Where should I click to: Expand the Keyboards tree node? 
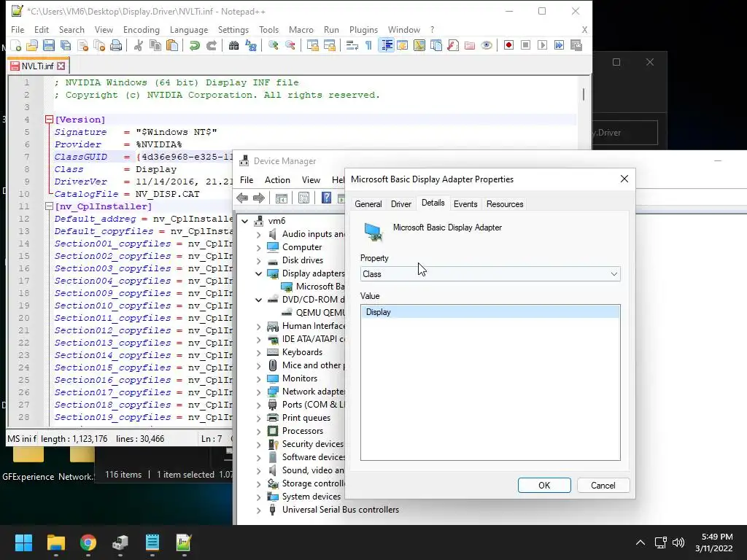pos(259,352)
